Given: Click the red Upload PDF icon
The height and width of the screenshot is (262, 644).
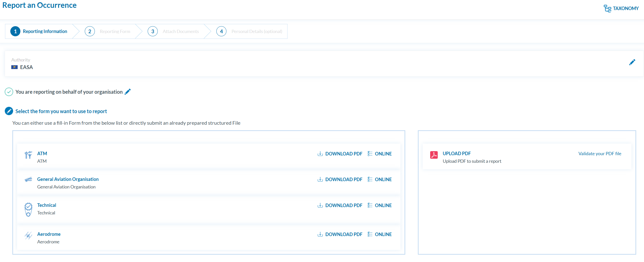Looking at the screenshot, I should click(x=434, y=155).
